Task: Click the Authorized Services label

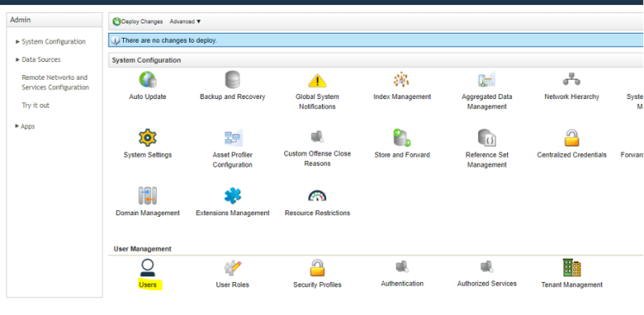Action: click(x=487, y=284)
